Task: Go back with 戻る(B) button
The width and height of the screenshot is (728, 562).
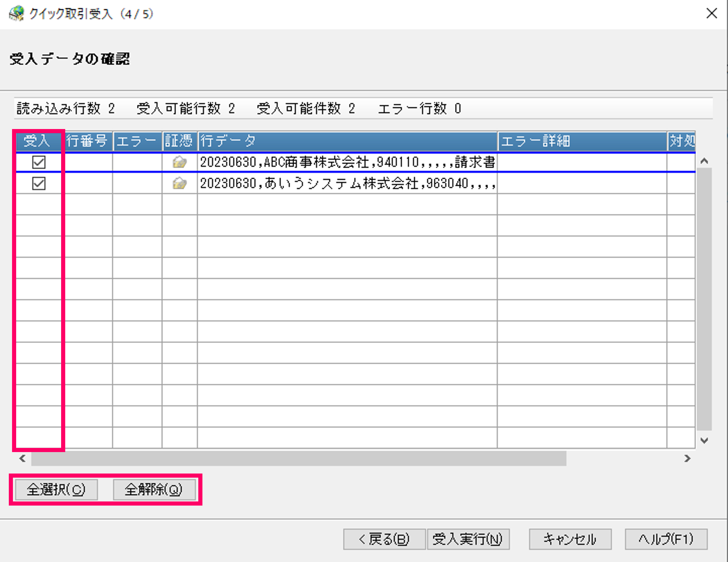Action: coord(384,539)
